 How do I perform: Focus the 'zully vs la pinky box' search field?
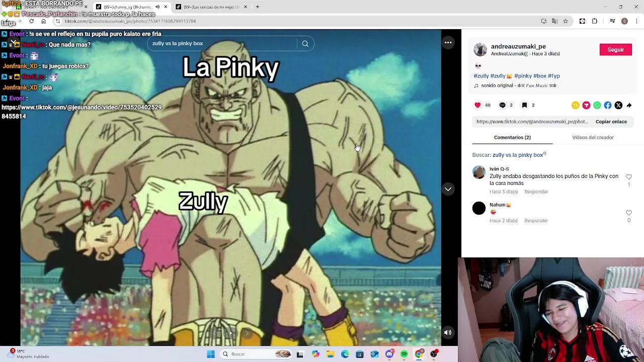pyautogui.click(x=223, y=44)
